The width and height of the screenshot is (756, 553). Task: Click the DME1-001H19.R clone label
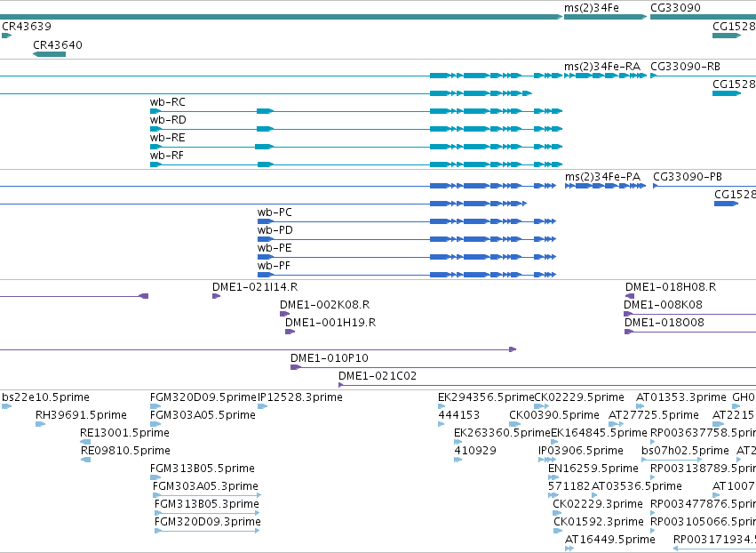330,323
